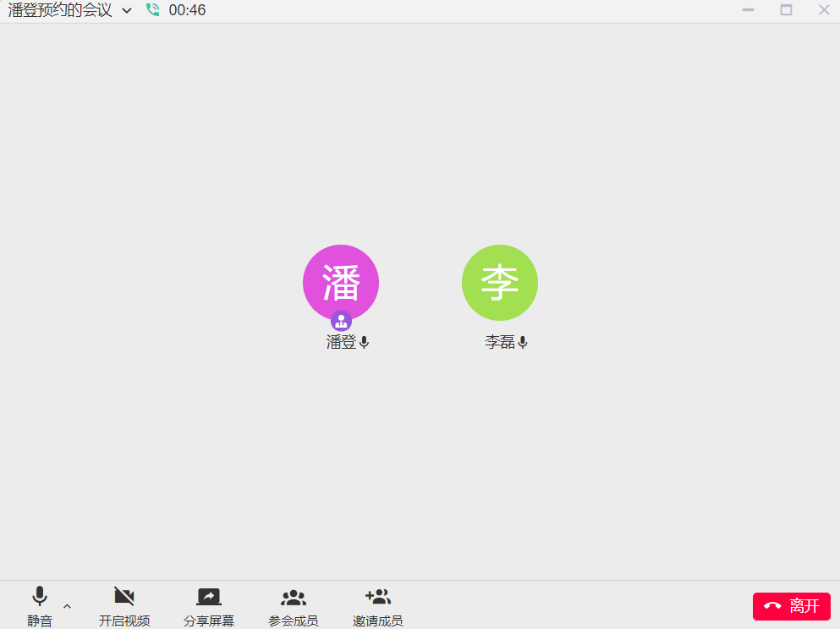
Task: Click the microphone icon next to 李磊
Action: pos(523,343)
